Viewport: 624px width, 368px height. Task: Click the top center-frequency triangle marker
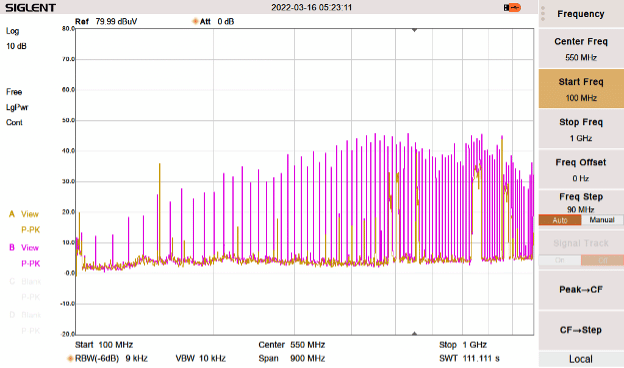click(x=414, y=30)
